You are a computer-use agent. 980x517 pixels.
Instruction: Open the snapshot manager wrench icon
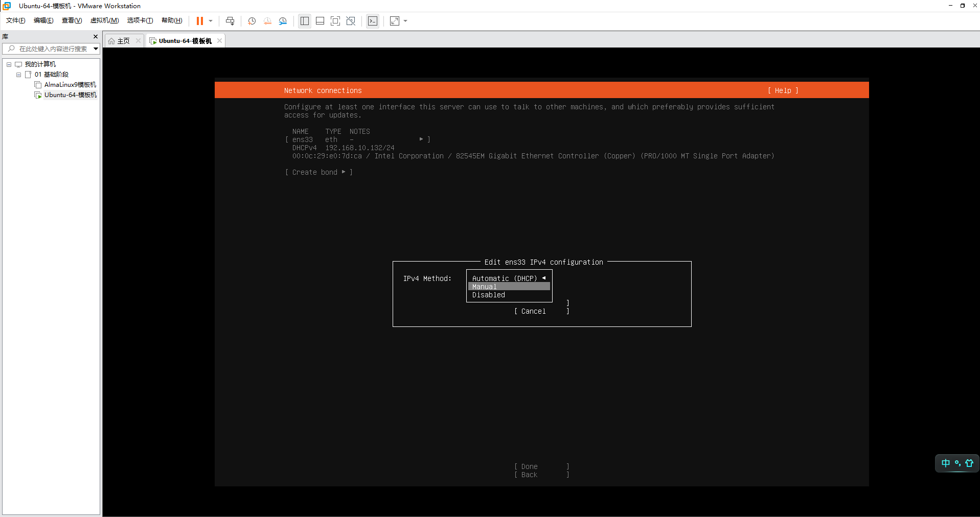click(283, 21)
